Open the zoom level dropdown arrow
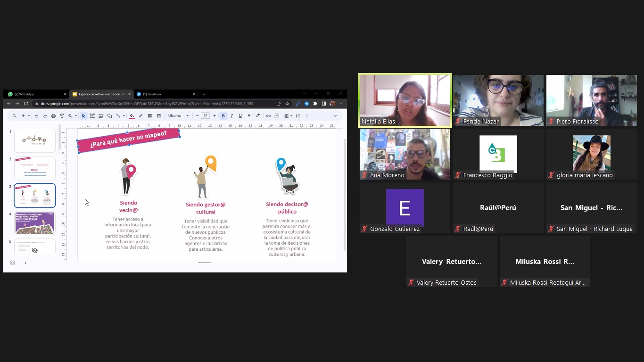 pos(76,116)
